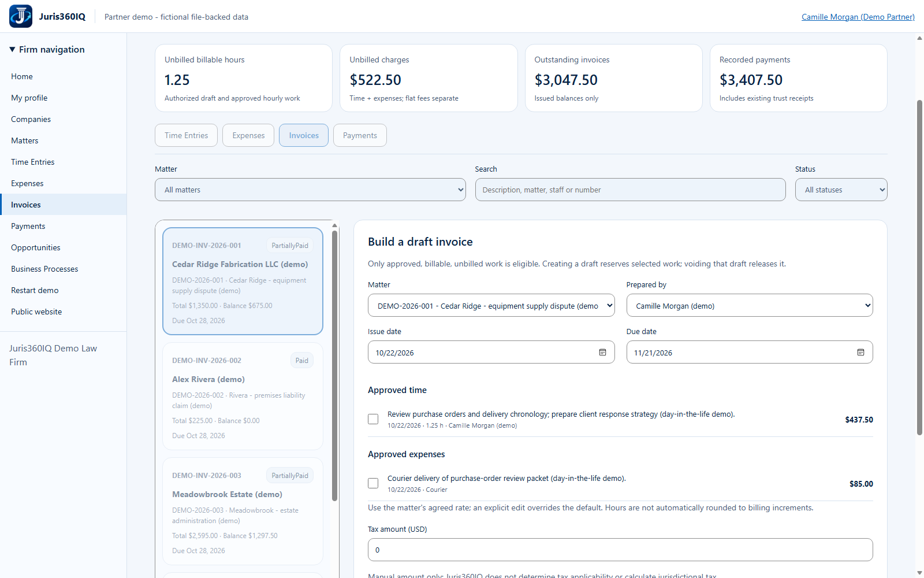Switch to the Time Entries tab

pos(186,135)
